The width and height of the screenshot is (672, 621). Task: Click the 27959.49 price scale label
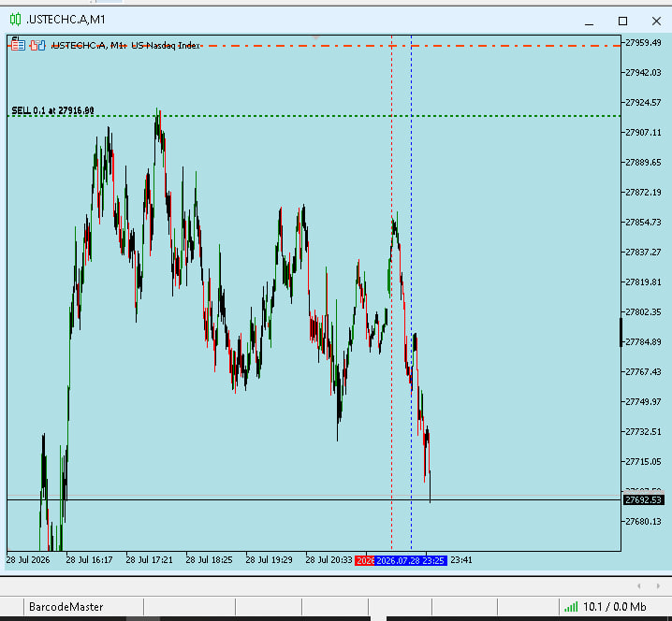pyautogui.click(x=643, y=42)
